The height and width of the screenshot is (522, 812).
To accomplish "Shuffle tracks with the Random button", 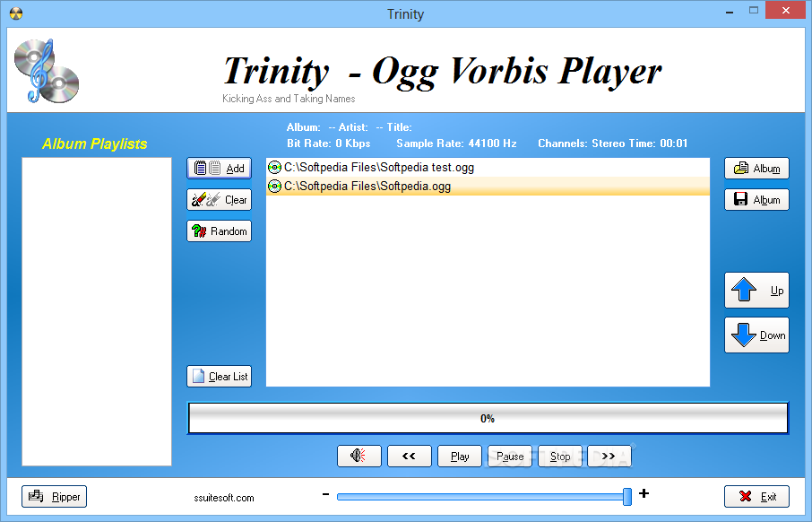I will pyautogui.click(x=219, y=231).
